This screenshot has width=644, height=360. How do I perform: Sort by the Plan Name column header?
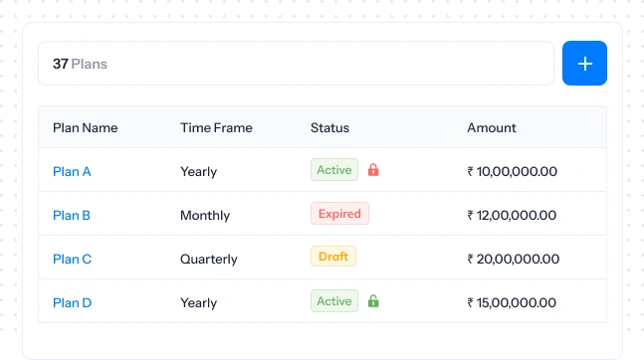click(x=85, y=127)
